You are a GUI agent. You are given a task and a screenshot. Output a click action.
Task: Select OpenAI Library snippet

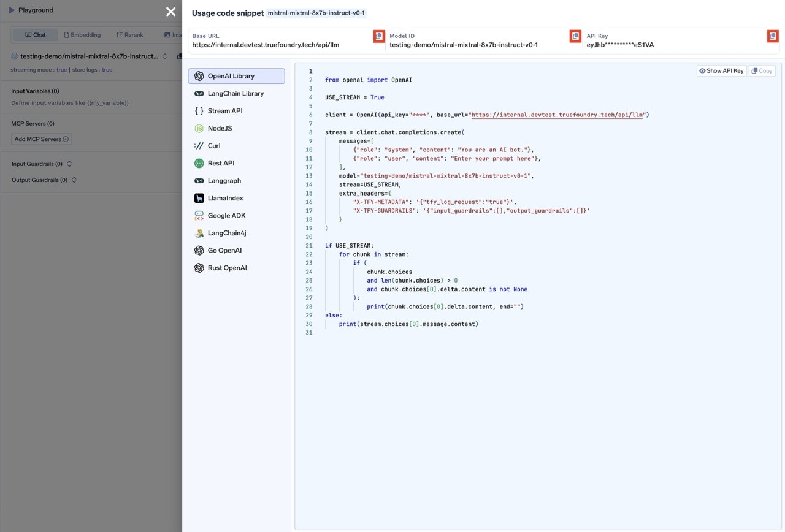click(236, 76)
